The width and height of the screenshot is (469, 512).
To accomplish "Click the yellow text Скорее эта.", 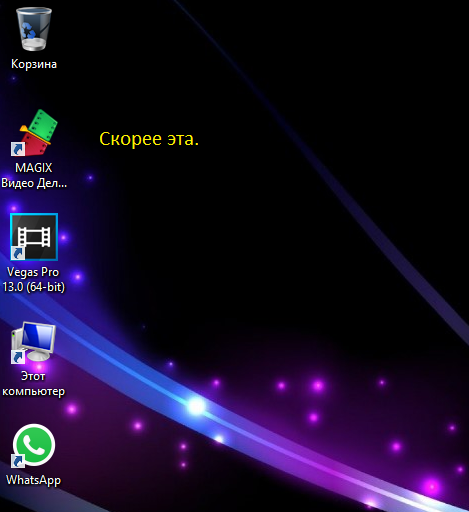I will 149,139.
